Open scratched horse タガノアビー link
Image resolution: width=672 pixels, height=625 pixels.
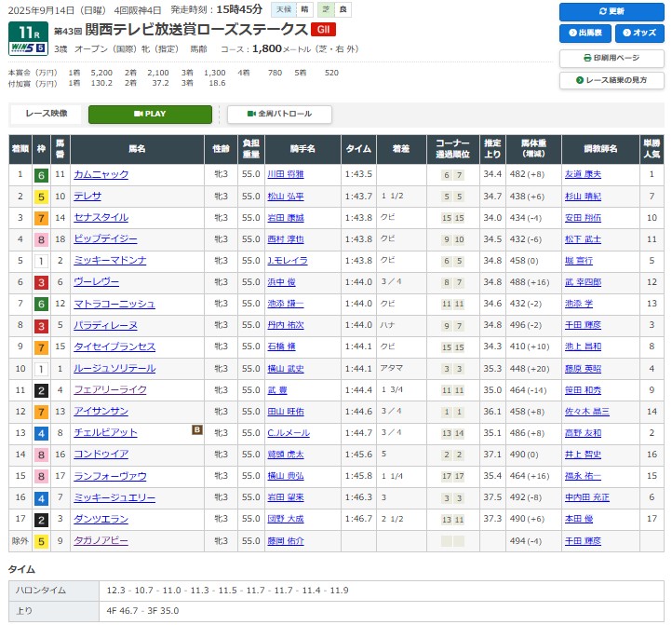pos(101,540)
